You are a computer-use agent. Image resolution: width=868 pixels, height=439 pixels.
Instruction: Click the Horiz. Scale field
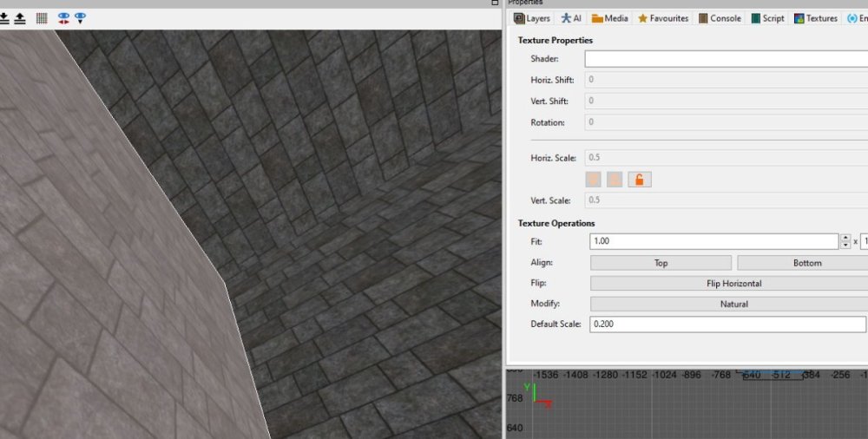727,158
